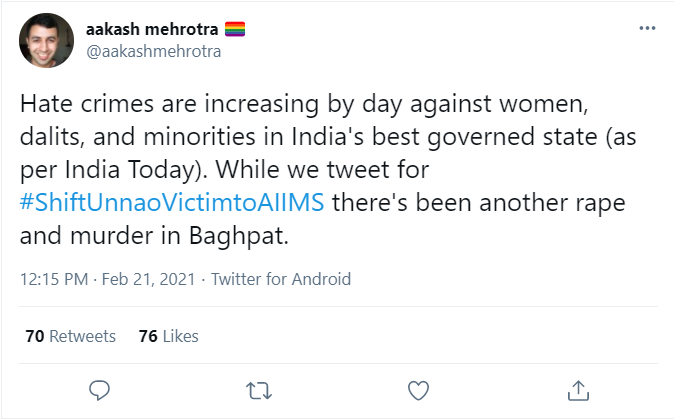View the 70 Retweets list
This screenshot has height=419, width=674.
[x=70, y=336]
